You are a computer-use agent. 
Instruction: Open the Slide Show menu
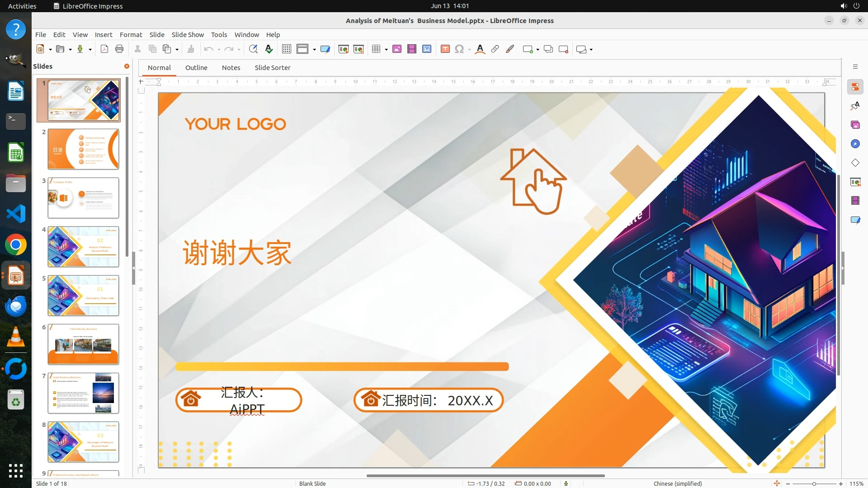[188, 34]
